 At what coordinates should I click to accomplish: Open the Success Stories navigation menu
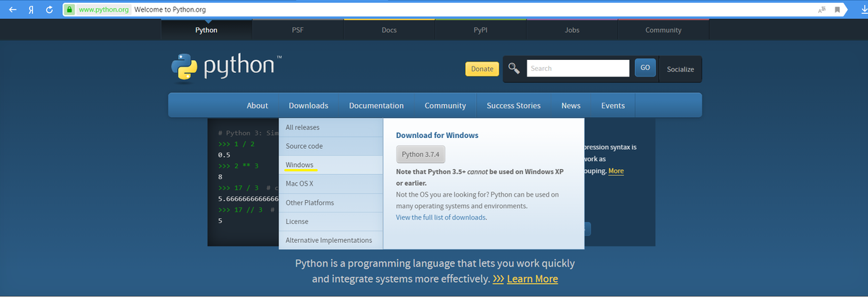coord(514,106)
